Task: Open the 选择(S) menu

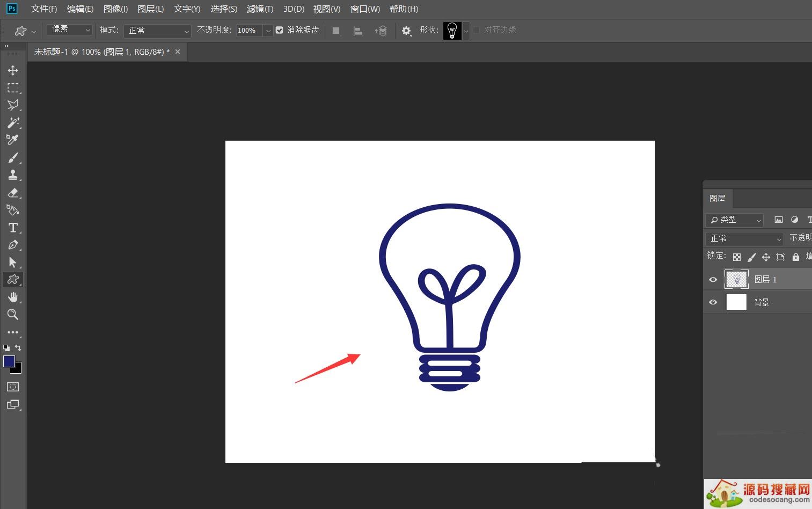Action: (x=224, y=9)
